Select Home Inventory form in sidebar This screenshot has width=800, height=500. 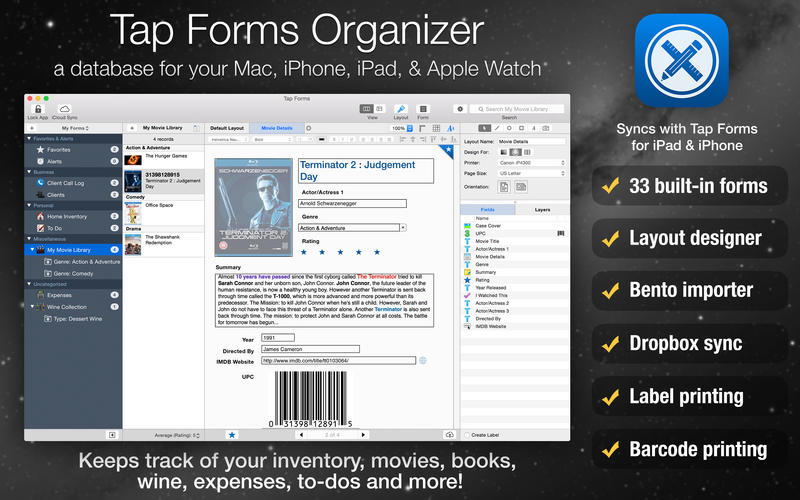click(x=68, y=216)
